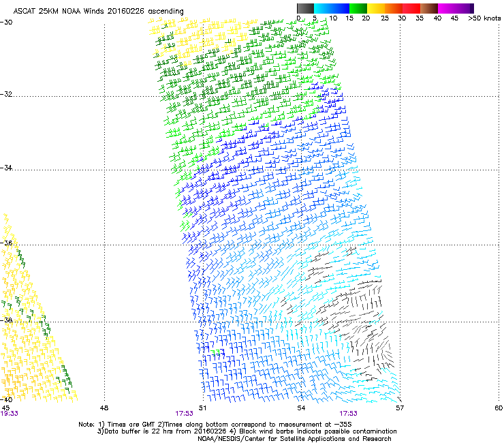Click the yellow 20-25 knots legend swatch
The width and height of the screenshot is (504, 443).
pyautogui.click(x=376, y=8)
